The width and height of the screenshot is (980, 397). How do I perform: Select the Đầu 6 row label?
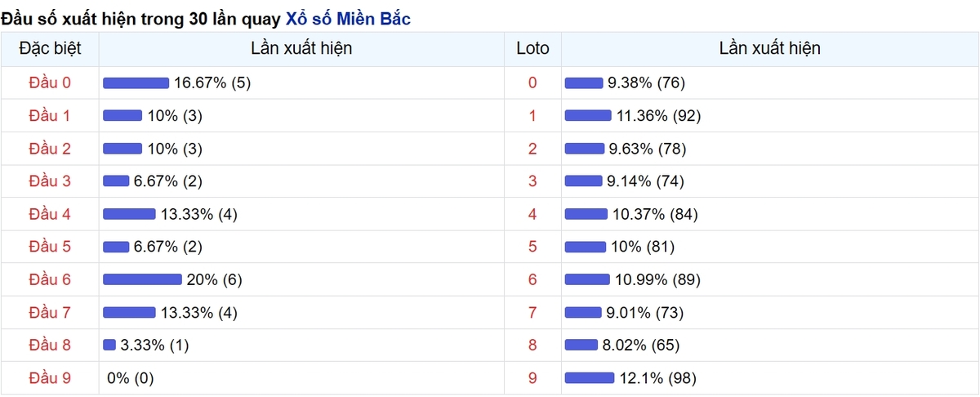[50, 279]
